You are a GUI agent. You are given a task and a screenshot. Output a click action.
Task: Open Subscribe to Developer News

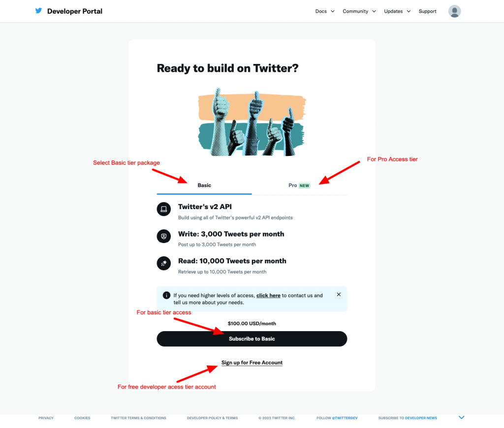tap(408, 418)
